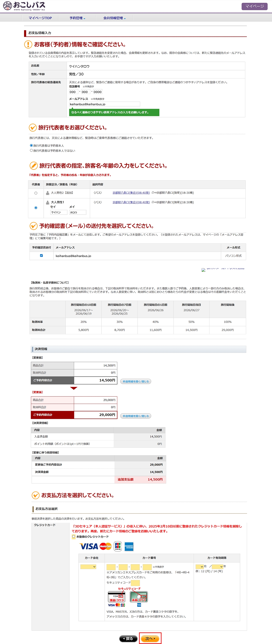Click the 次へ next button
This screenshot has width=272, height=644.
point(150,639)
